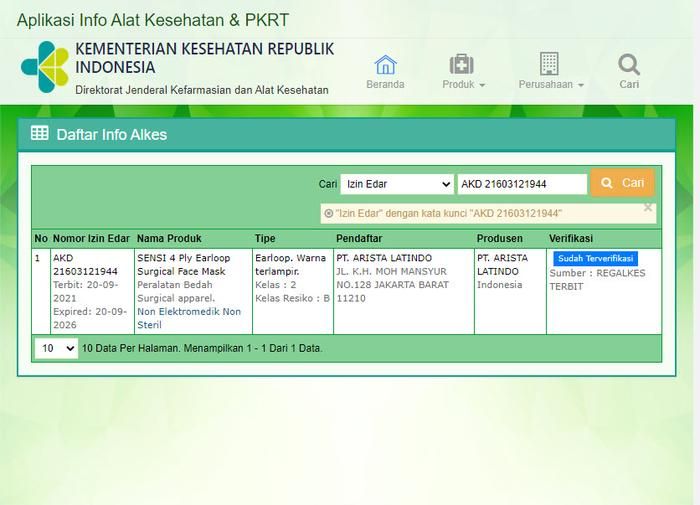Viewport: 700px width, 505px height.
Task: Click the Nomor Izin Edar column header
Action: click(x=91, y=239)
